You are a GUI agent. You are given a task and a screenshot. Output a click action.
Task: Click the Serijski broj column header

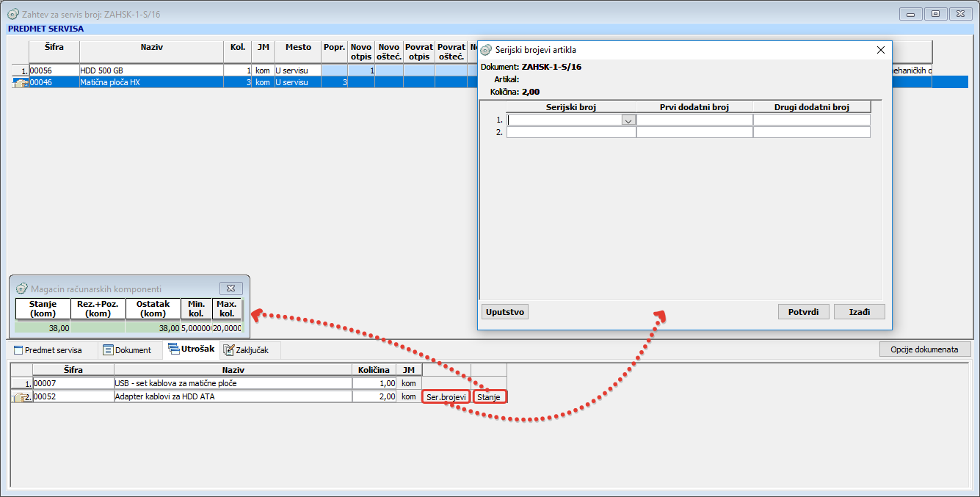click(x=571, y=107)
